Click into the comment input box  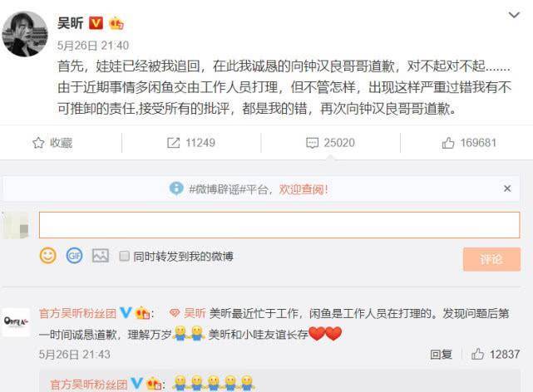[x=279, y=225]
